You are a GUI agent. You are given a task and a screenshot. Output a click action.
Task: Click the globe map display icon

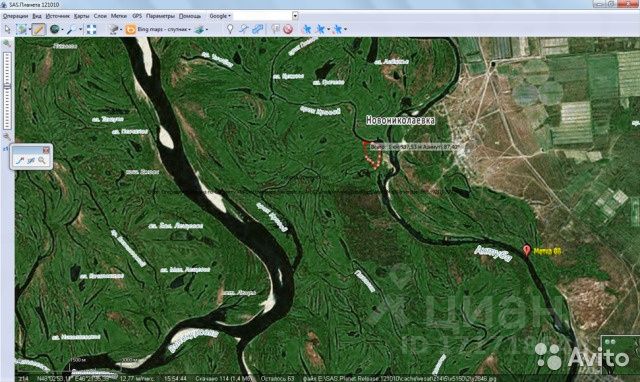(54, 29)
